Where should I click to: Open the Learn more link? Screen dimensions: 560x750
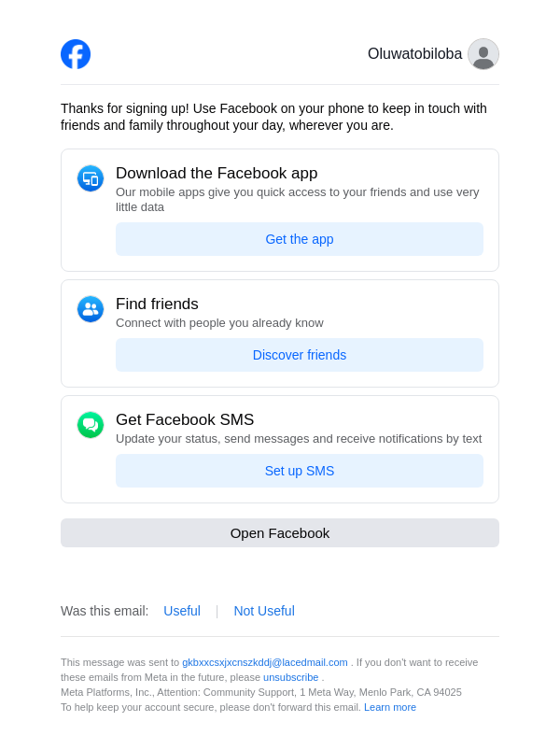click(x=390, y=707)
